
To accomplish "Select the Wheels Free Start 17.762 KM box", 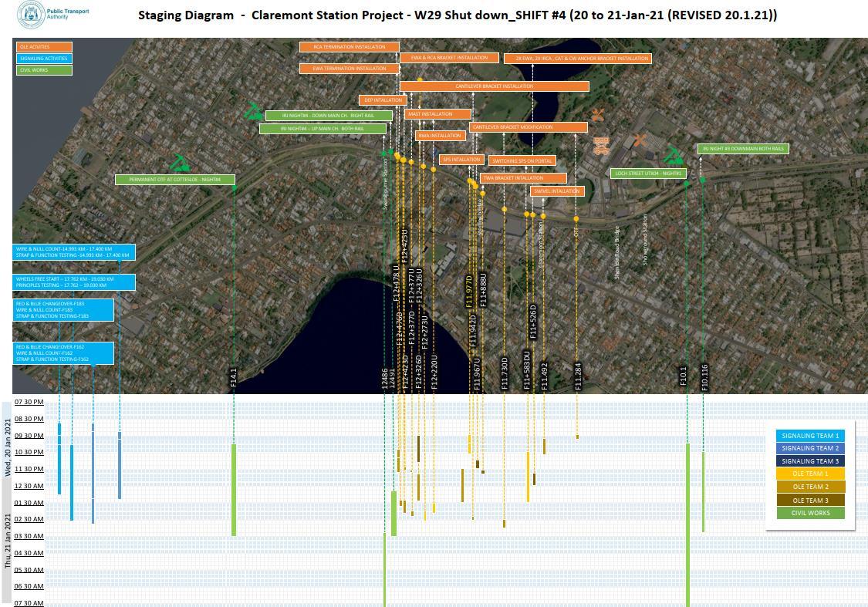I will (74, 282).
